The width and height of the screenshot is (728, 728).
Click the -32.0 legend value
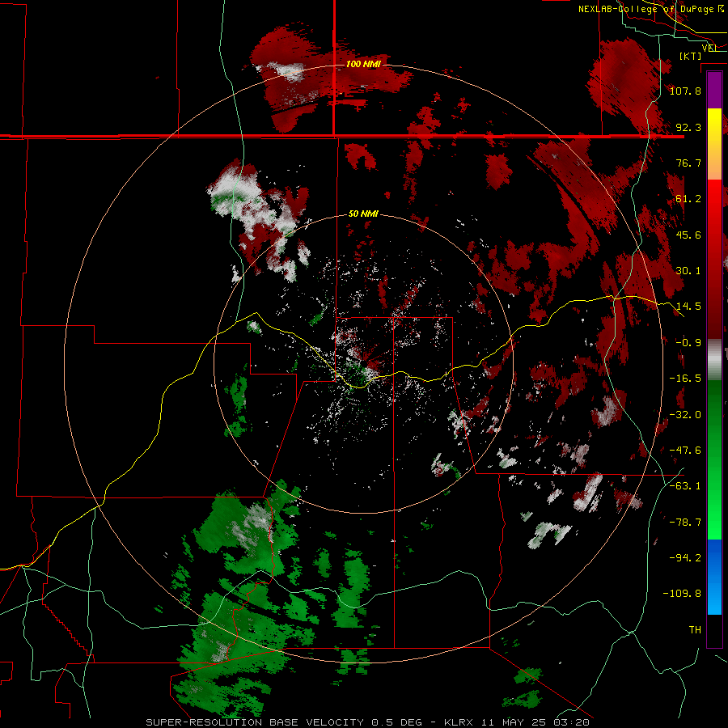click(x=685, y=415)
